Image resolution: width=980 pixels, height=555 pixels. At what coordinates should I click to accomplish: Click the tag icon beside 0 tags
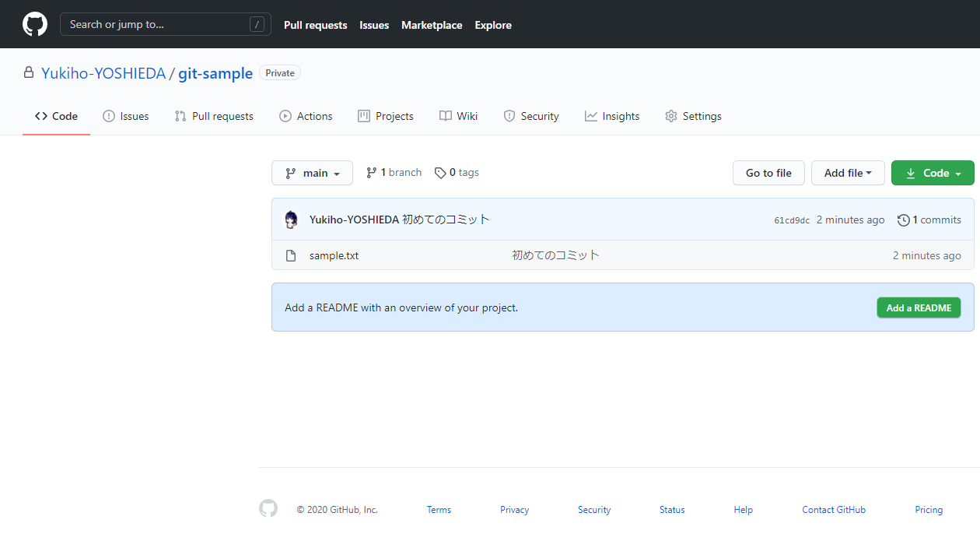(x=440, y=173)
